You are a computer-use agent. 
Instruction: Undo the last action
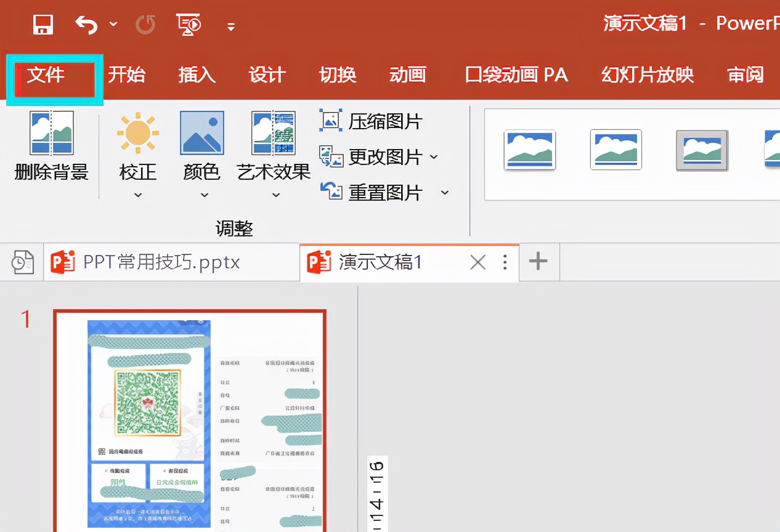coord(86,25)
